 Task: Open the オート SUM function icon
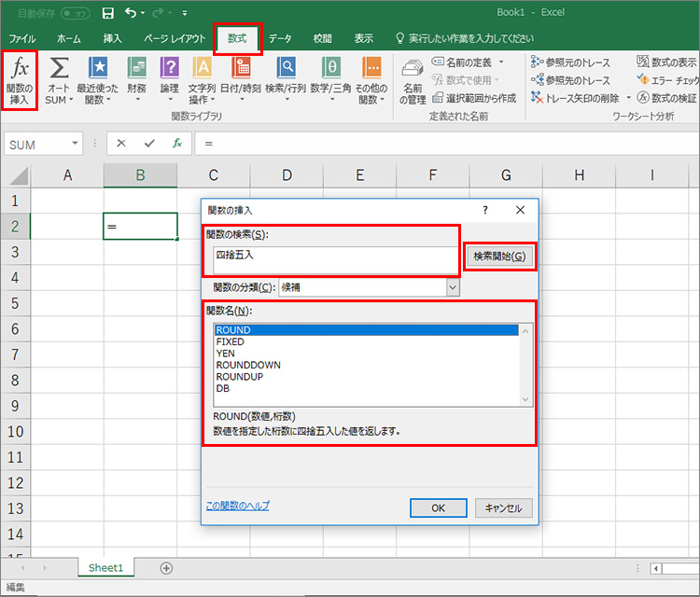tap(59, 80)
